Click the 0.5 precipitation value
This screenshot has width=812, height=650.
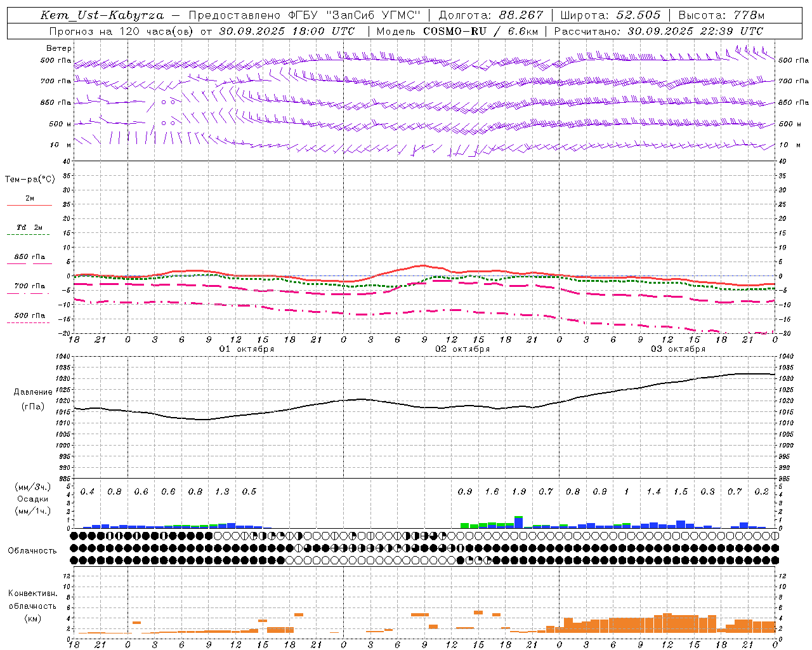coord(249,492)
